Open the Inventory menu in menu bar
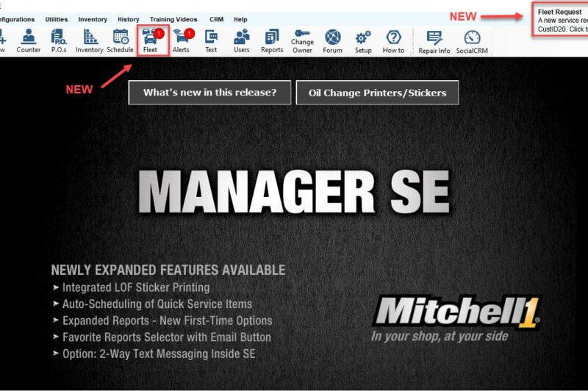Viewport: 588px width, 391px height. (x=93, y=20)
